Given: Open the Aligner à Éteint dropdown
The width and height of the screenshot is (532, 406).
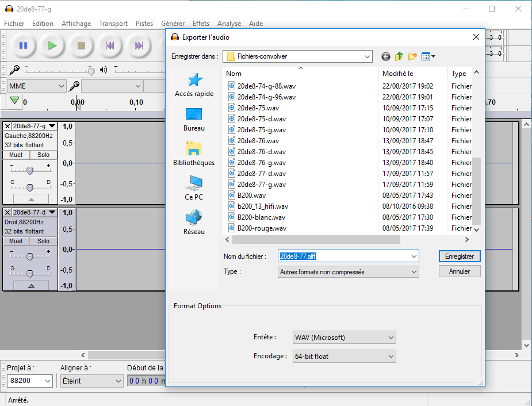Looking at the screenshot, I should (91, 381).
